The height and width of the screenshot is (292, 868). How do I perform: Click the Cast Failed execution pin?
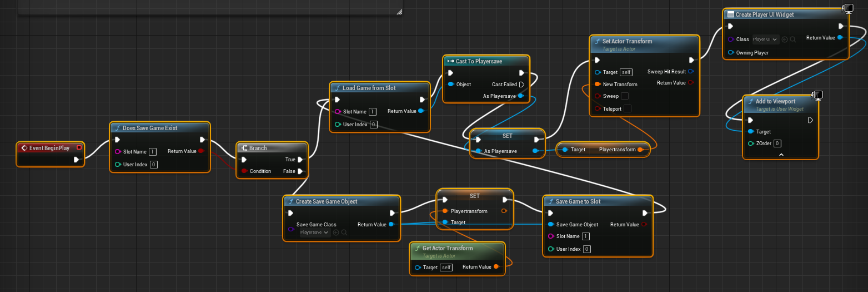[521, 85]
